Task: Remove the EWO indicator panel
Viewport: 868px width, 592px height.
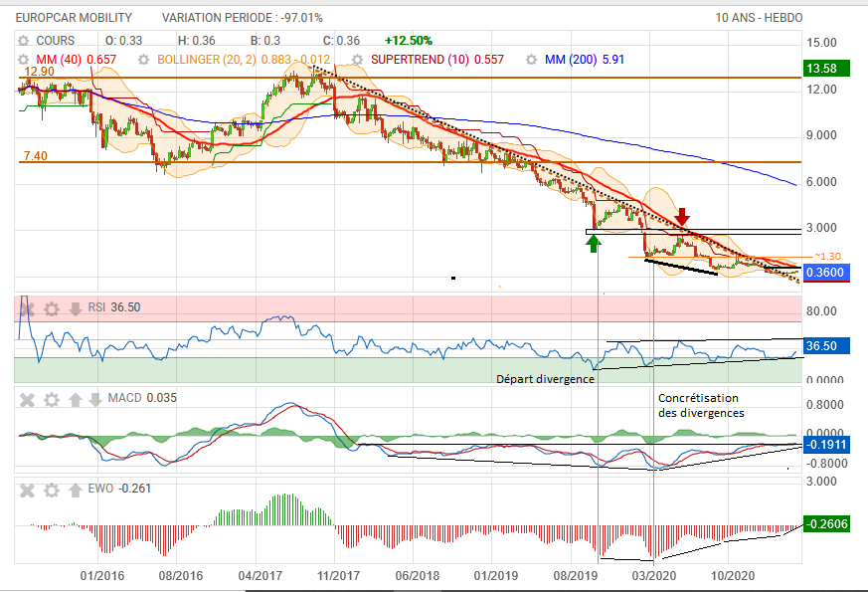Action: [x=28, y=489]
